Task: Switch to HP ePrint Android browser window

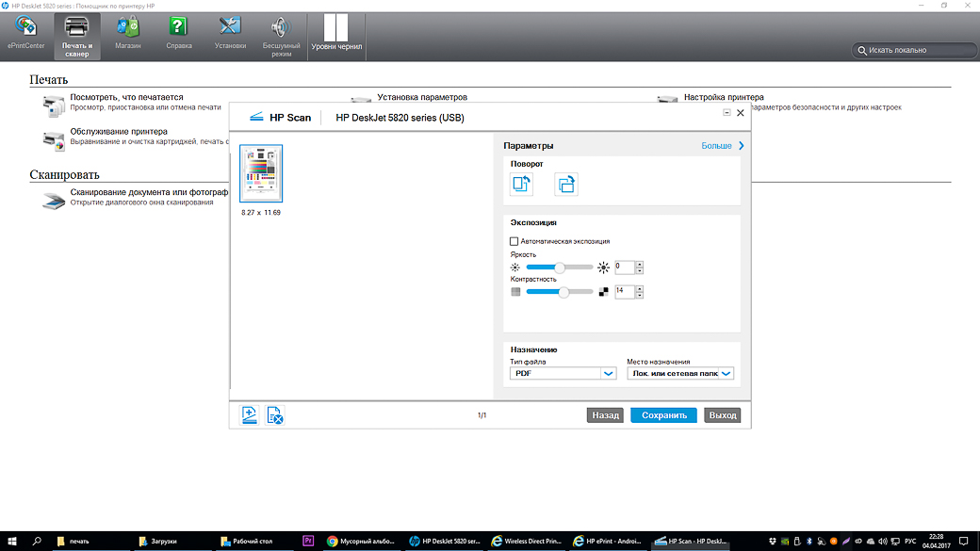Action: pyautogui.click(x=609, y=541)
